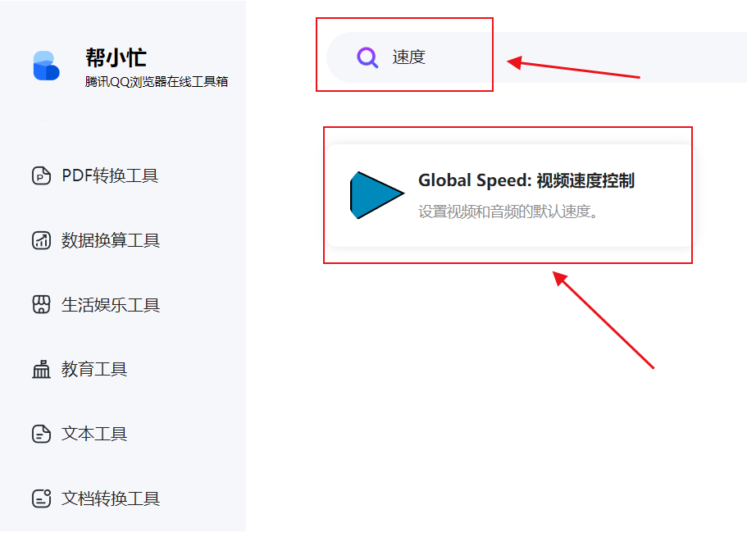
Task: Click the 教育工具 building icon
Action: [40, 369]
